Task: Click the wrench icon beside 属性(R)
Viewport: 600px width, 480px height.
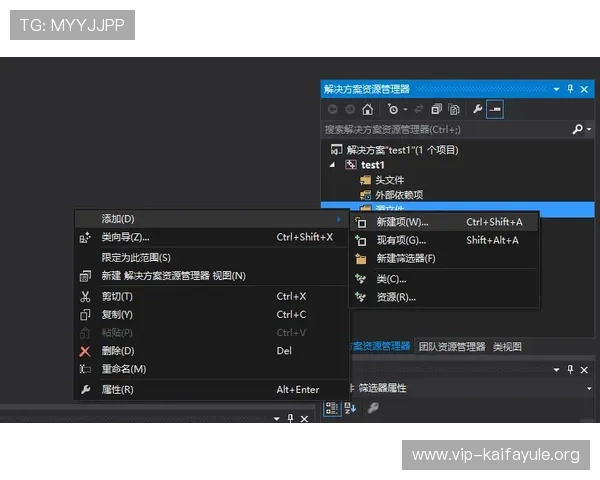Action: [x=85, y=390]
